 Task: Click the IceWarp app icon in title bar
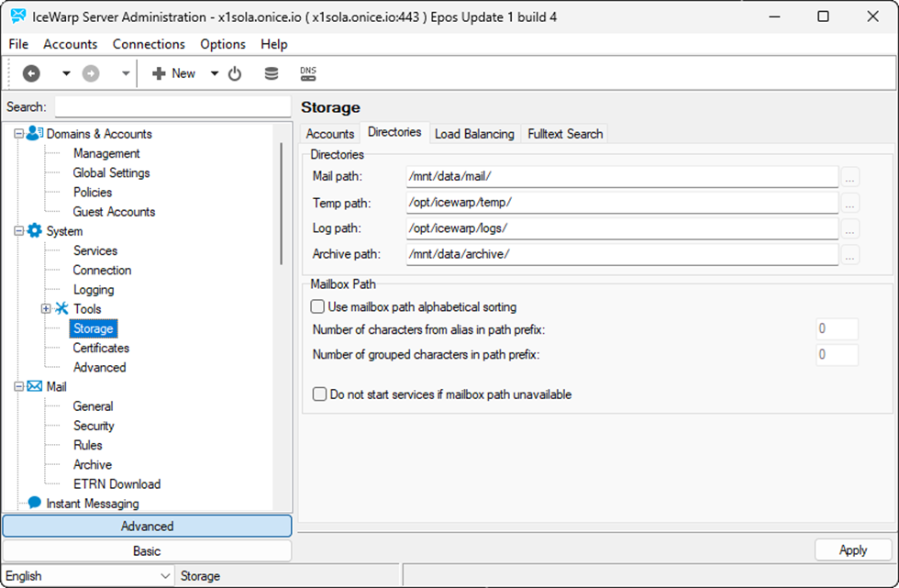tap(17, 16)
